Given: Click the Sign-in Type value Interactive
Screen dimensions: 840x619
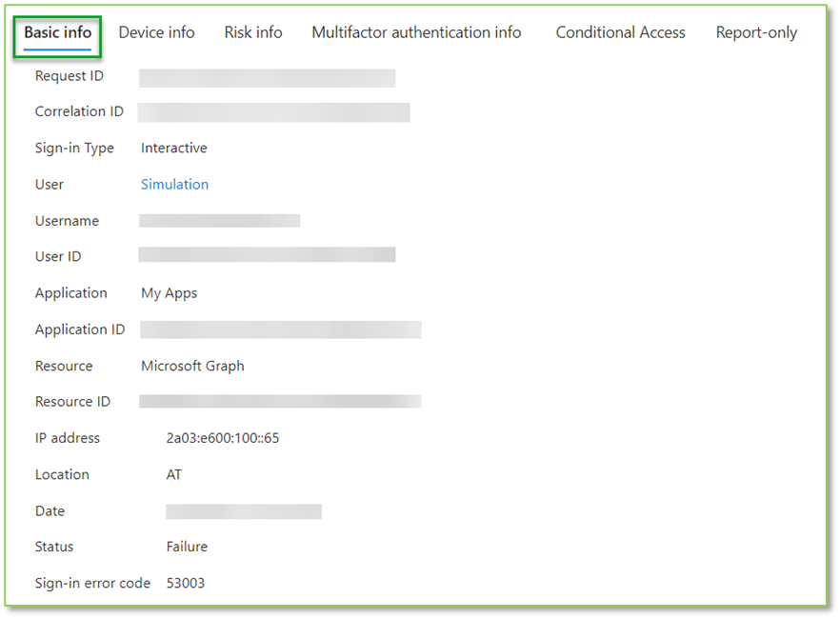Looking at the screenshot, I should pyautogui.click(x=173, y=148).
